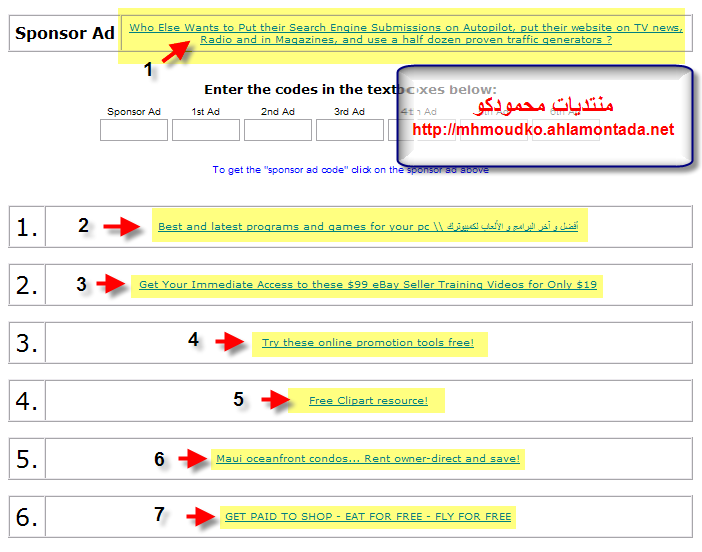Select the 2nd Ad code text box
The image size is (702, 552).
pyautogui.click(x=278, y=130)
